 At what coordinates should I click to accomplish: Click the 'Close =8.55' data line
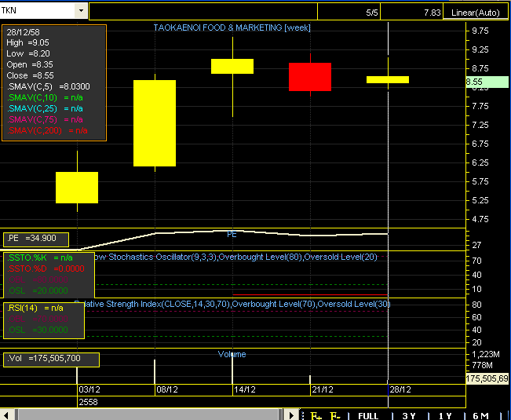(x=30, y=75)
